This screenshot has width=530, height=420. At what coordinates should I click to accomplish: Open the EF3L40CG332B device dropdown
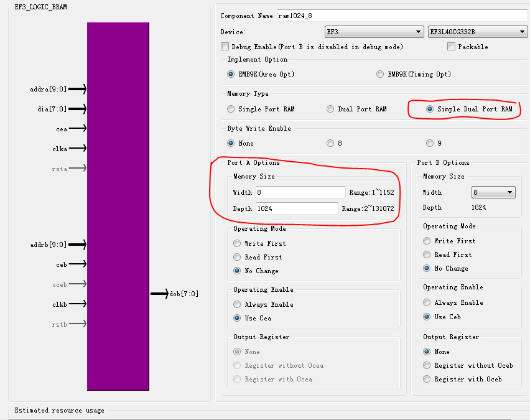point(478,32)
